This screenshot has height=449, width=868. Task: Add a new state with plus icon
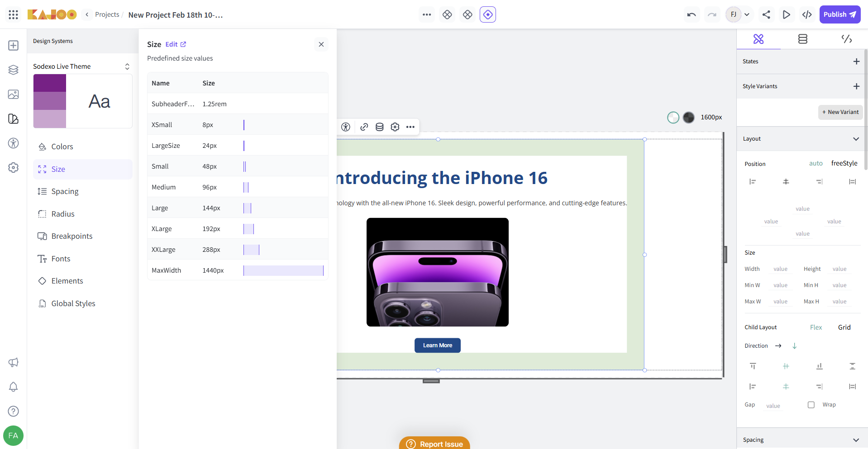point(856,61)
